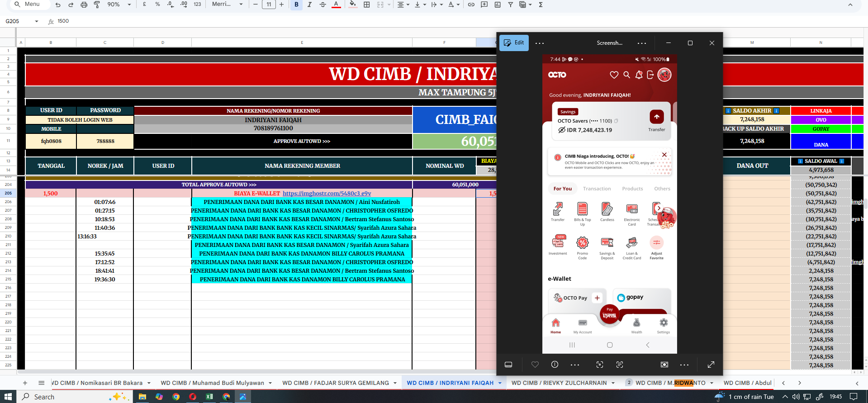This screenshot has width=868, height=403.
Task: Toggle italic formatting
Action: [x=309, y=5]
